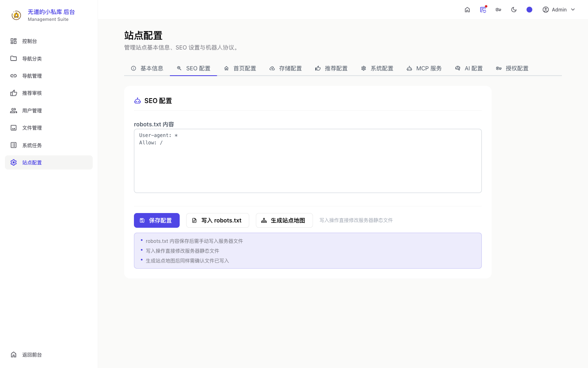Click the site logo icon in sidebar
This screenshot has width=588, height=368.
(16, 16)
